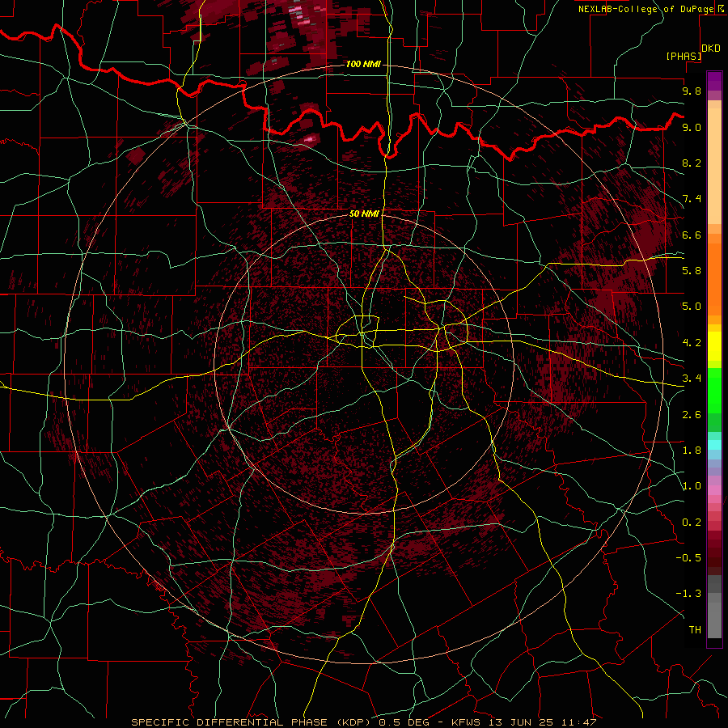Click the [PHAS] units label

(684, 56)
